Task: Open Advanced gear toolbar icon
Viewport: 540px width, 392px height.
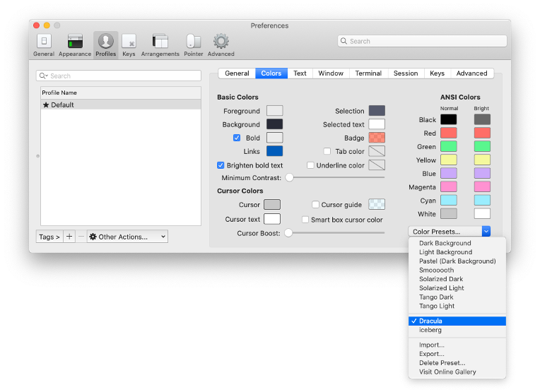Action: point(221,45)
